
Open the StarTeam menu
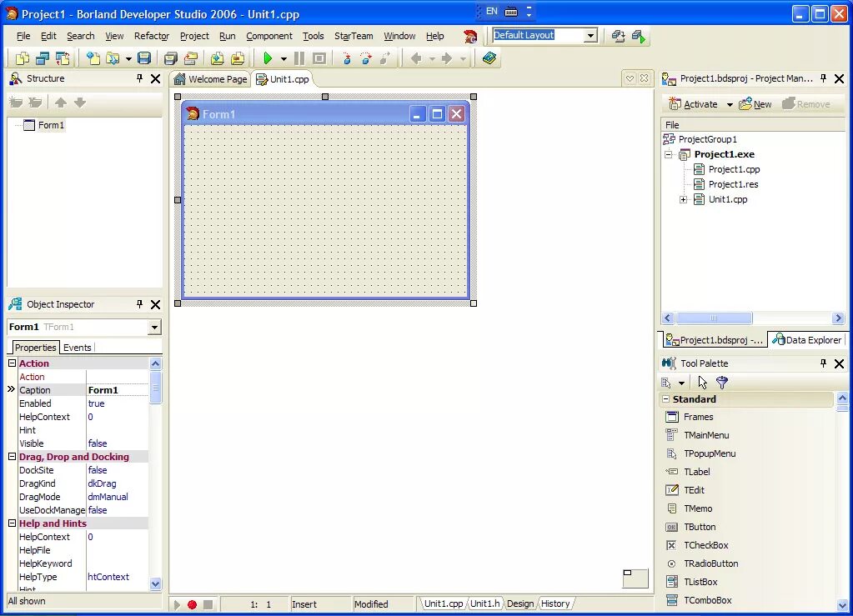click(x=354, y=36)
